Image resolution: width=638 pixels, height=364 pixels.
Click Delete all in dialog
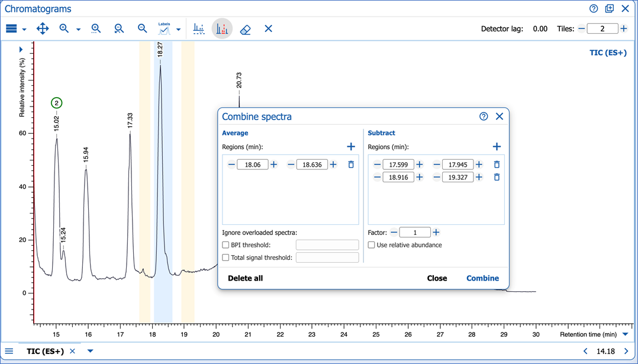coord(245,278)
